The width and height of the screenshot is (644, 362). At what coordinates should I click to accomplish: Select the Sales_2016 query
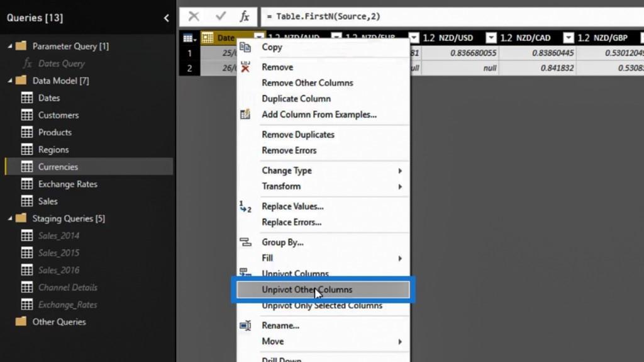(58, 270)
